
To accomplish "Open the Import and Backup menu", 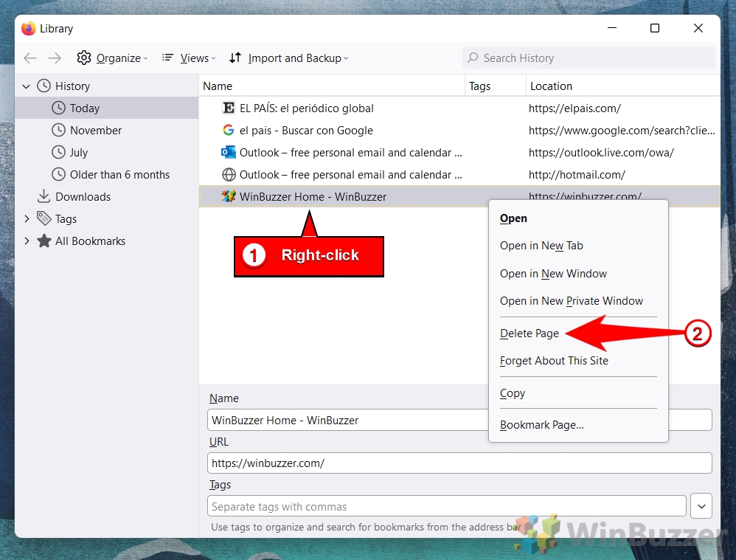I will pyautogui.click(x=288, y=58).
